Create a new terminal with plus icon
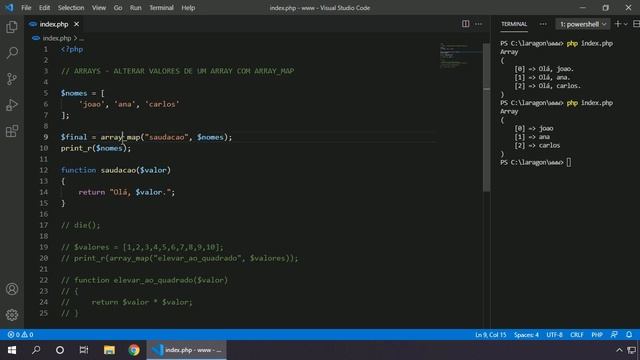The width and height of the screenshot is (640, 360). point(618,24)
